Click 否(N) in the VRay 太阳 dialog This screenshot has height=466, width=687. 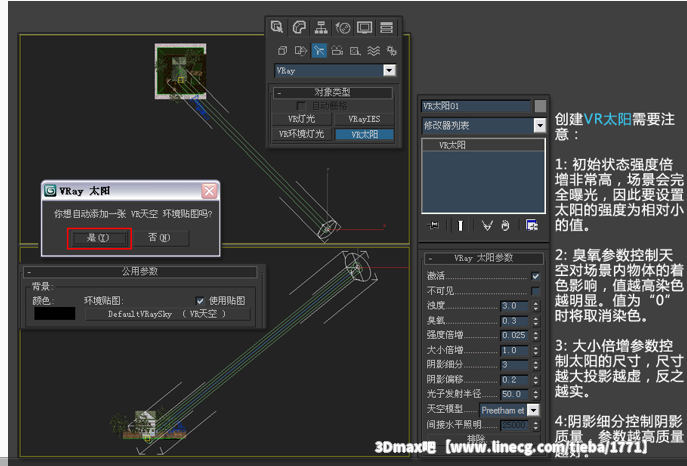click(x=159, y=238)
